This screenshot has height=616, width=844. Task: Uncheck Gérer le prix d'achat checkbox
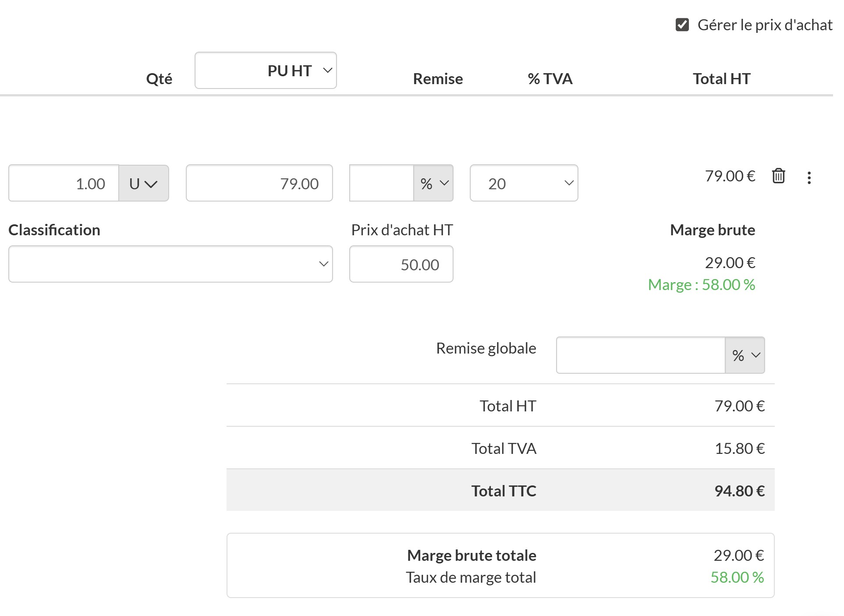pos(682,25)
